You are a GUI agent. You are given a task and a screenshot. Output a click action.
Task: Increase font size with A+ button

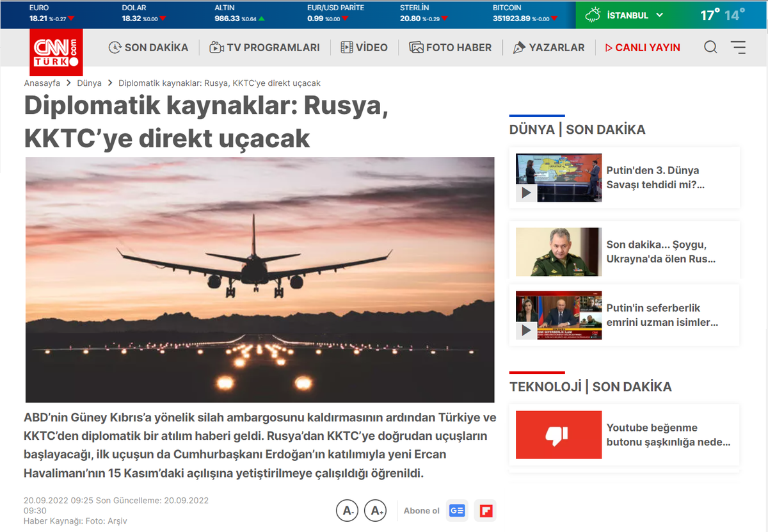pos(375,510)
